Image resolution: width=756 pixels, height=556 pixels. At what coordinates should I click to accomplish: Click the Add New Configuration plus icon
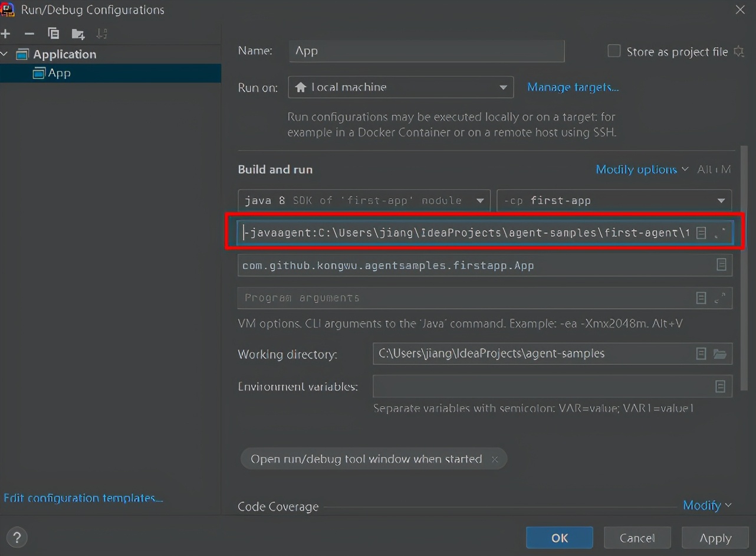[6, 34]
